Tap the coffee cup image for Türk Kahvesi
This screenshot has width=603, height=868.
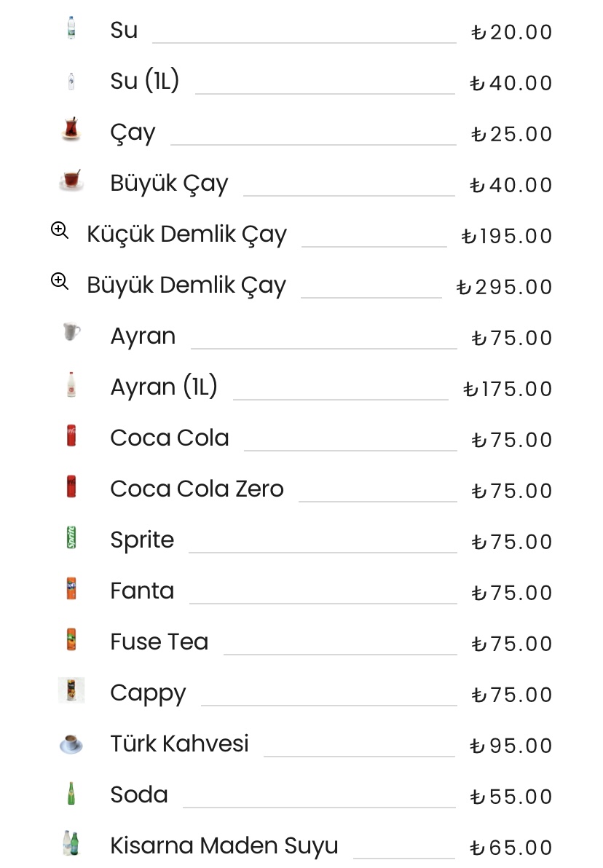click(71, 743)
